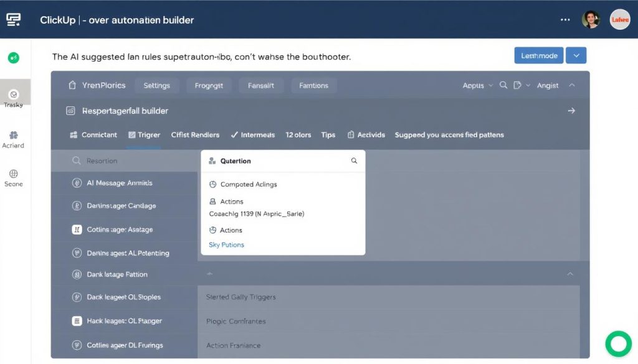The image size is (638, 364).
Task: Click the Resortion search field
Action: pyautogui.click(x=125, y=161)
